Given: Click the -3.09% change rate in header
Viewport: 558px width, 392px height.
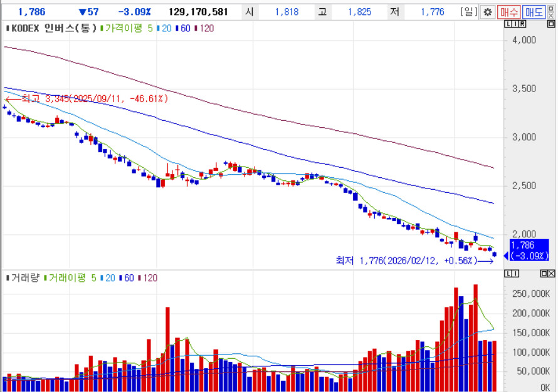Looking at the screenshot, I should point(135,12).
